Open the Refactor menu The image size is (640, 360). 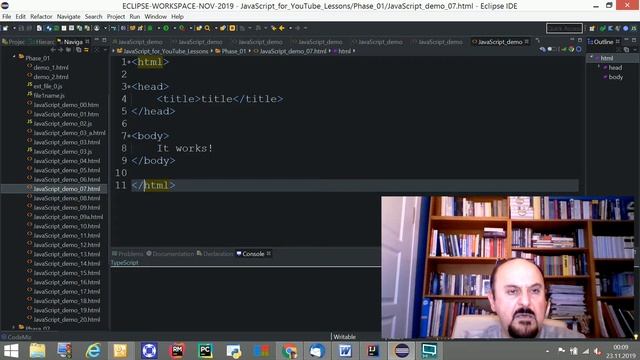pos(41,17)
